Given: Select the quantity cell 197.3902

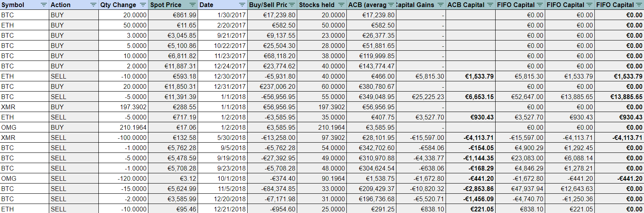Looking at the screenshot, I should coord(124,107).
